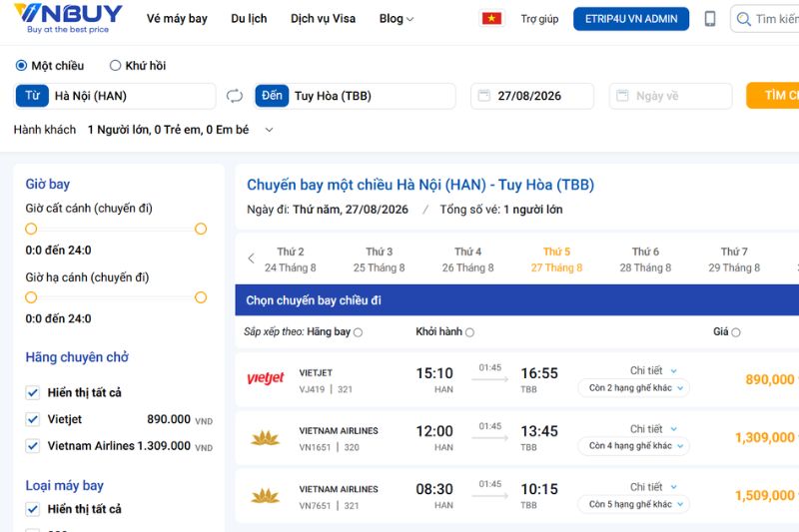Click Vietnam Airlines lotus logo for VN7651
This screenshot has height=532, width=799.
click(265, 496)
